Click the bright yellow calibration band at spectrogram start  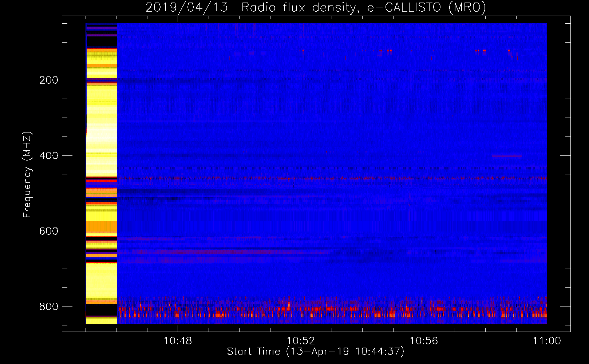point(102,174)
